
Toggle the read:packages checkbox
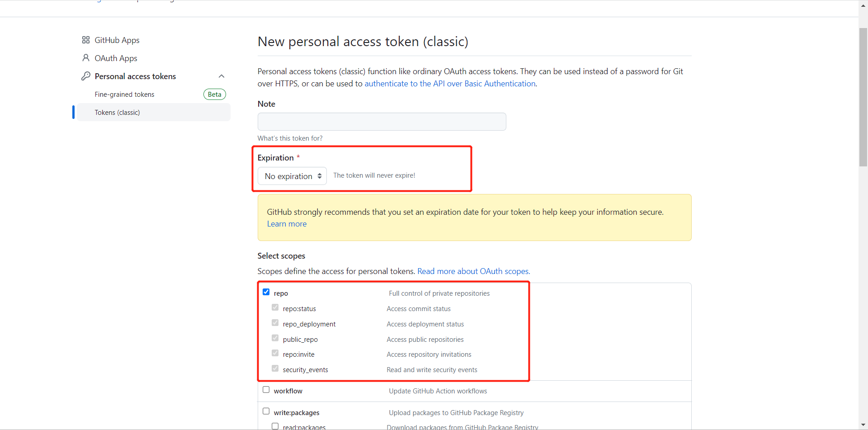click(275, 426)
